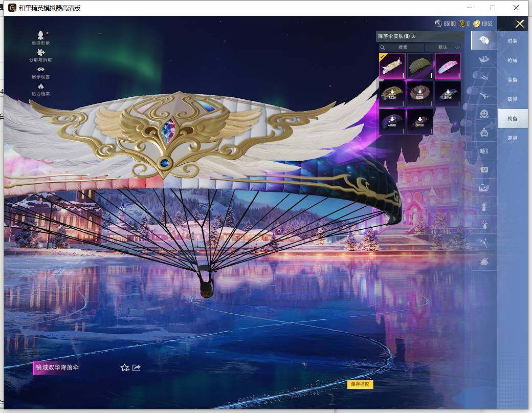Toggle 展示设置 eye display settings
532x413 pixels.
tap(41, 73)
